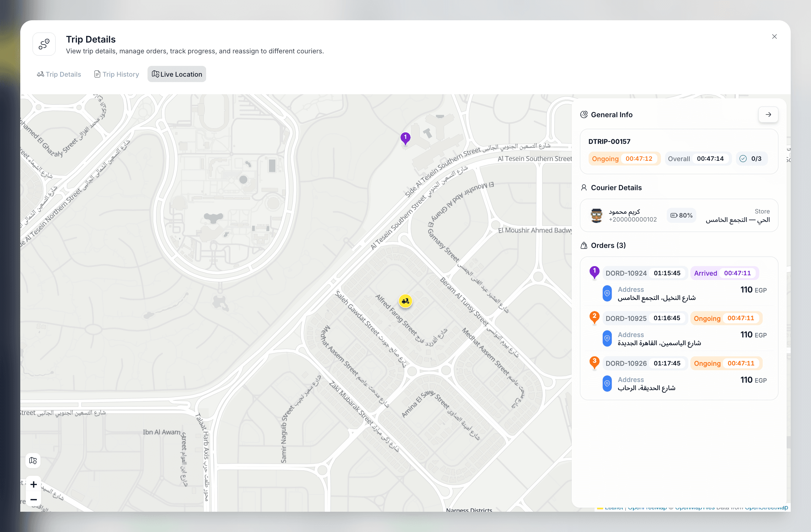Image resolution: width=811 pixels, height=532 pixels.
Task: Click the address location icon for DORD-10926
Action: pyautogui.click(x=607, y=383)
